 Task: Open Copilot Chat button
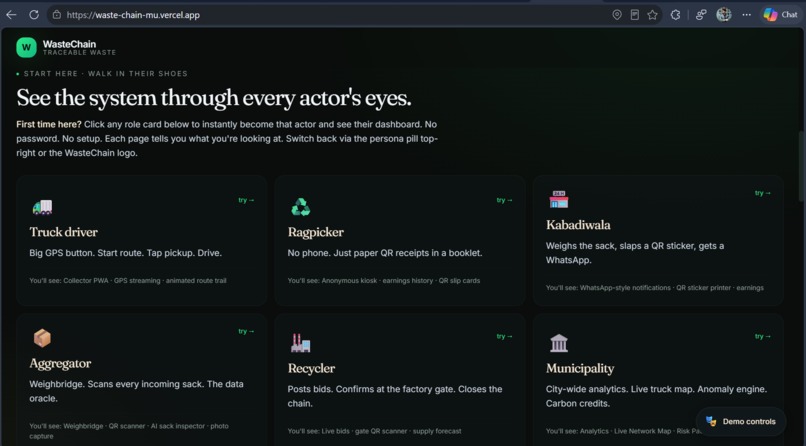[x=780, y=15]
